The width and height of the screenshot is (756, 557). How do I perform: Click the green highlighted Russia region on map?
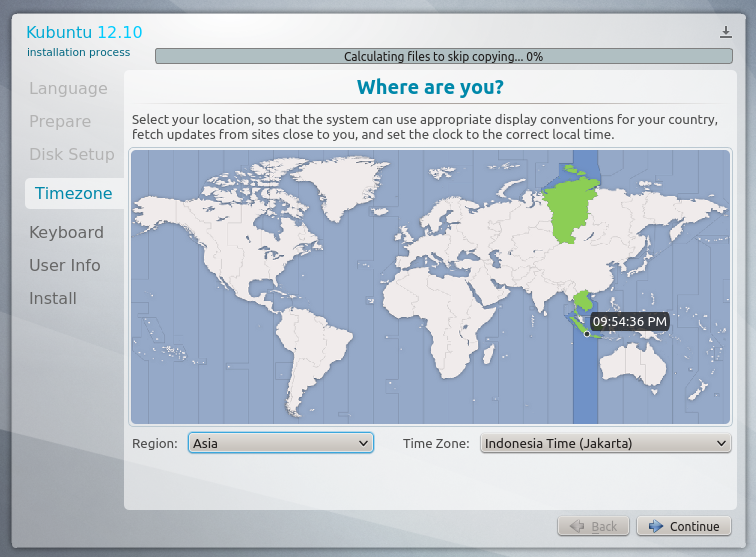click(x=569, y=212)
